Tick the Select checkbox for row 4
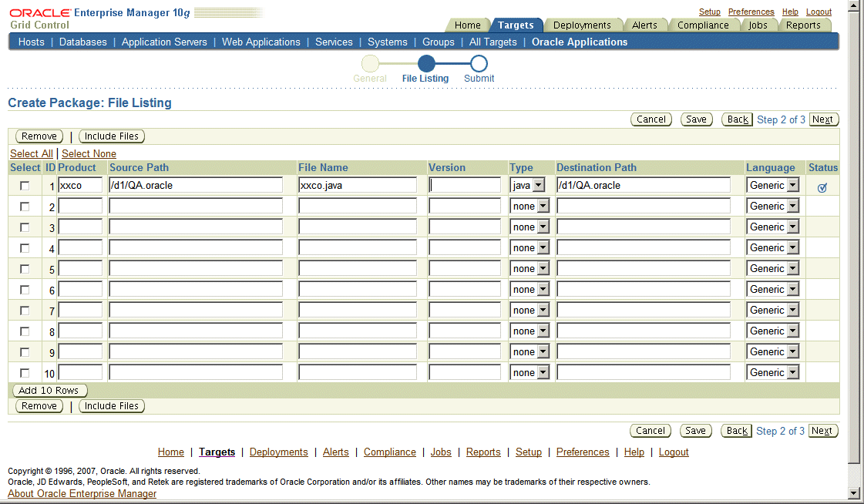Viewport: 864px width, 504px height. (x=25, y=248)
